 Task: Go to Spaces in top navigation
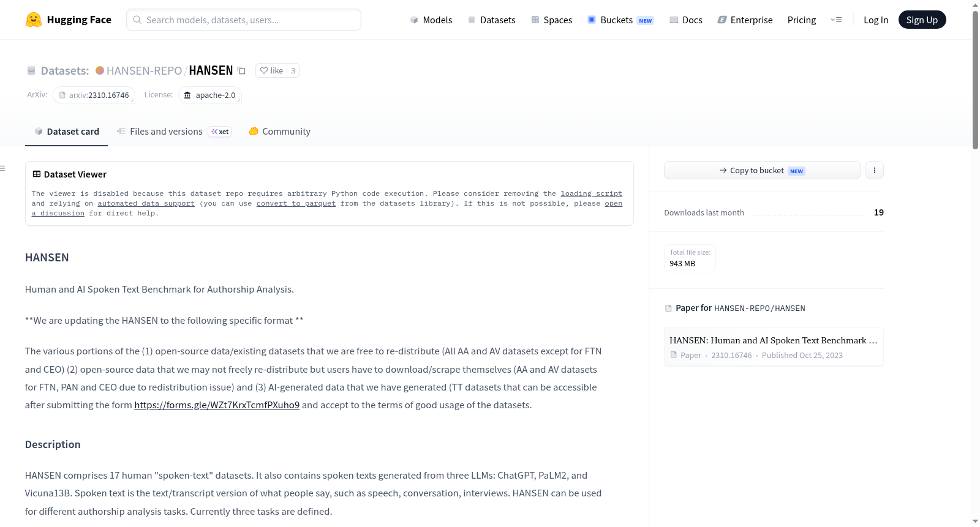click(551, 20)
